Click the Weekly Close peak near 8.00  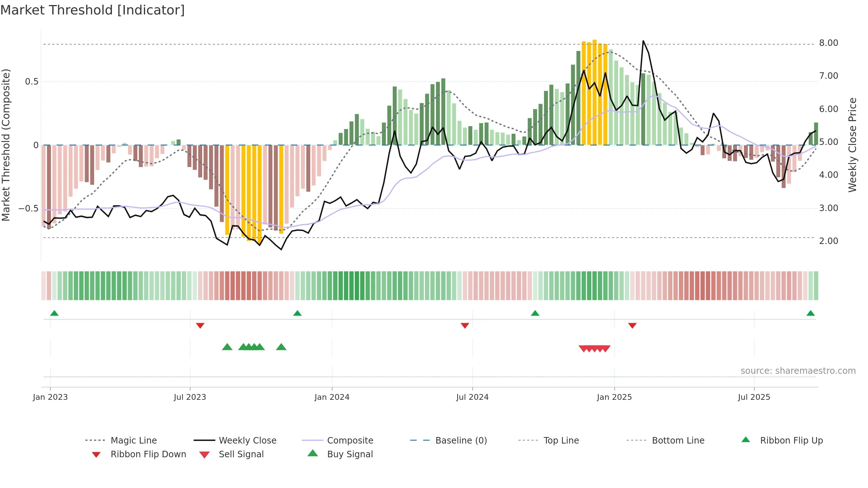click(x=643, y=41)
